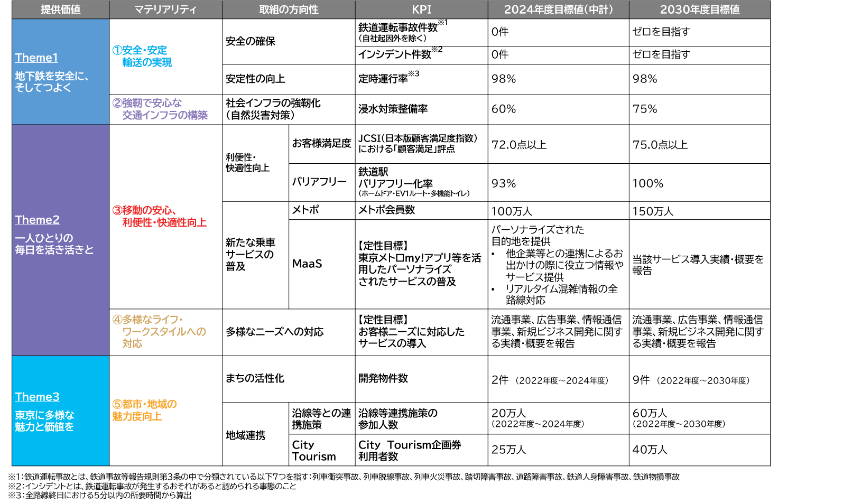The width and height of the screenshot is (843, 504).
Task: Click the KPI column header
Action: 421,10
